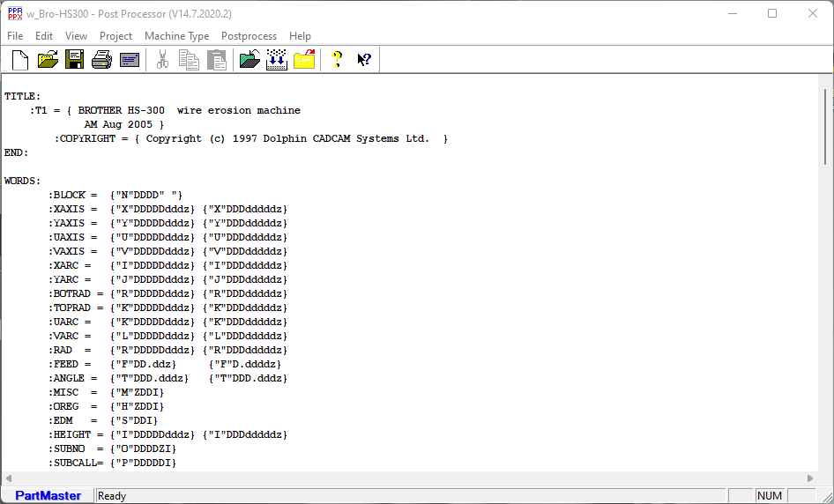
Task: Click the :UARC definition line
Action: coord(168,322)
